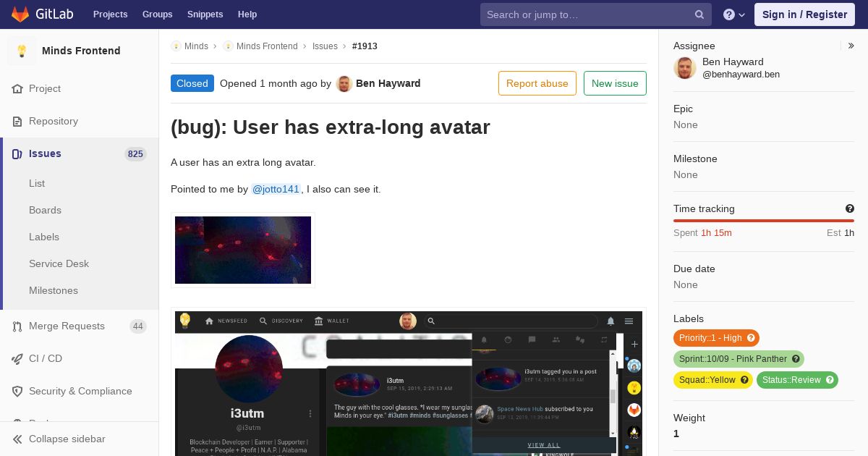
Task: Open assignee @benhayward.ben link
Action: coord(741,74)
